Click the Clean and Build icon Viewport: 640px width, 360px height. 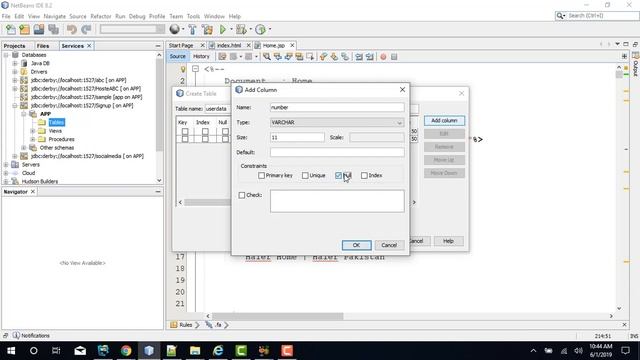point(207,29)
